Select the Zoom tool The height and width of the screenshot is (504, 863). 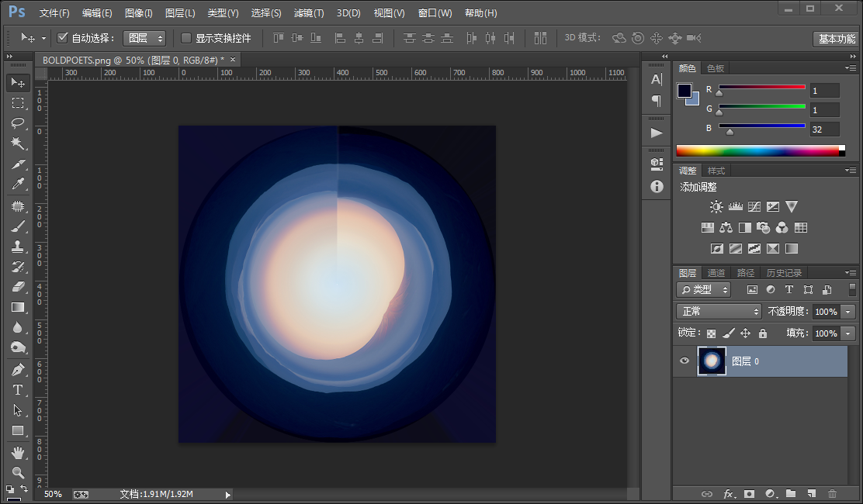pos(18,473)
